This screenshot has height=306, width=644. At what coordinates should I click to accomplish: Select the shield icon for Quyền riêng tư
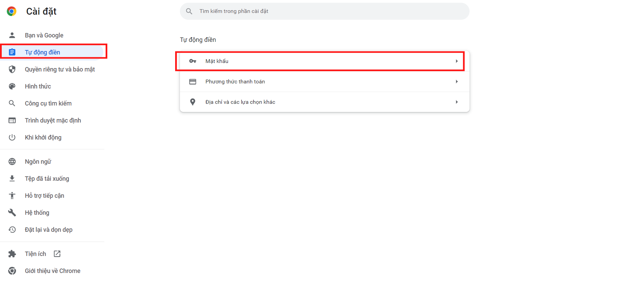12,69
